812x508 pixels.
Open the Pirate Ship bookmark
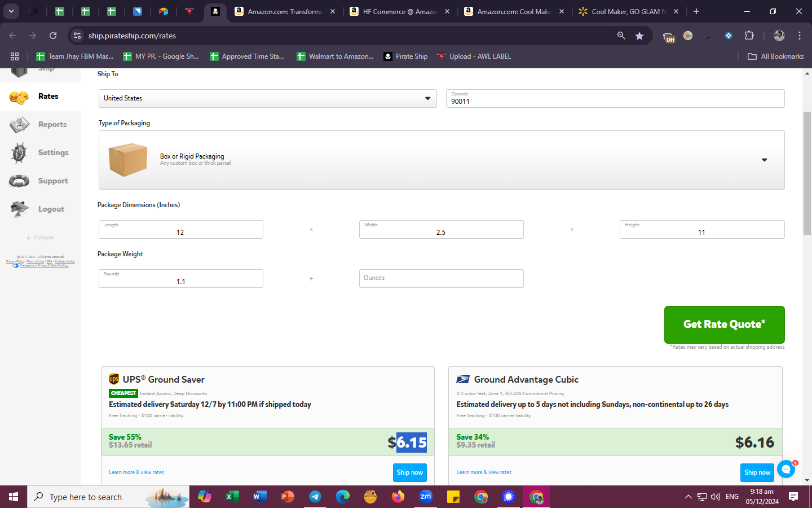[x=405, y=56]
